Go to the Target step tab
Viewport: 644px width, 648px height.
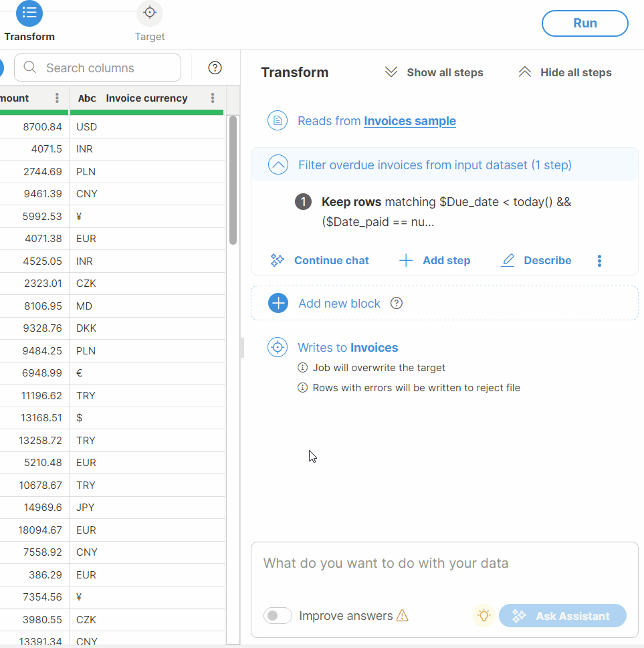(150, 13)
